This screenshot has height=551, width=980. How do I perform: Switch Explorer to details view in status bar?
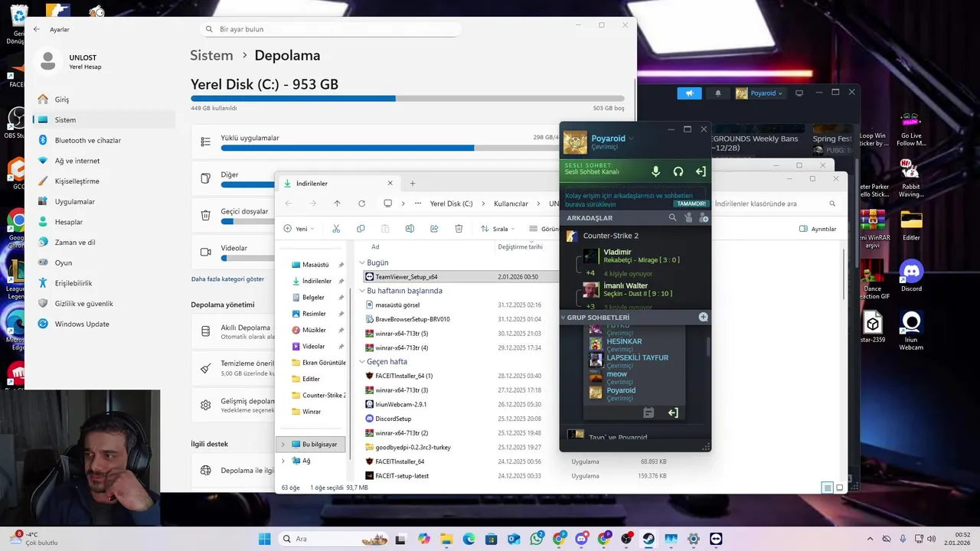pos(827,487)
